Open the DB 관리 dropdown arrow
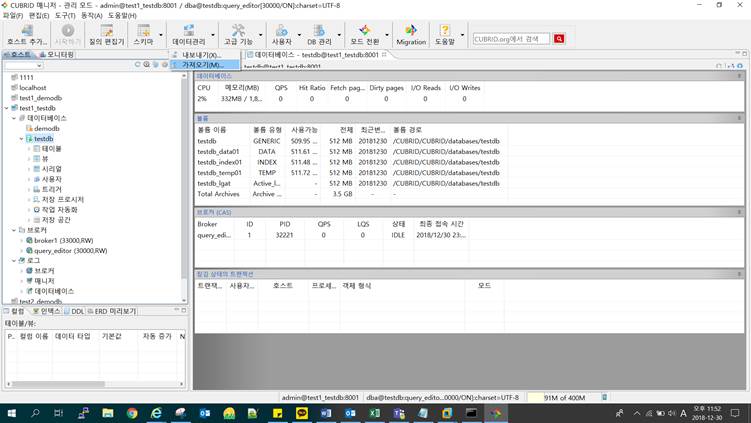 (339, 35)
